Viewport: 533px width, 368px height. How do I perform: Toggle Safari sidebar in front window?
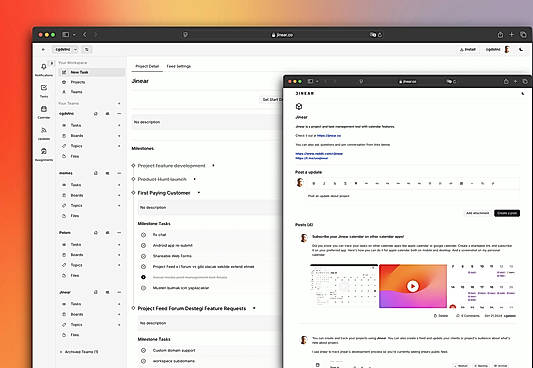pyautogui.click(x=310, y=82)
